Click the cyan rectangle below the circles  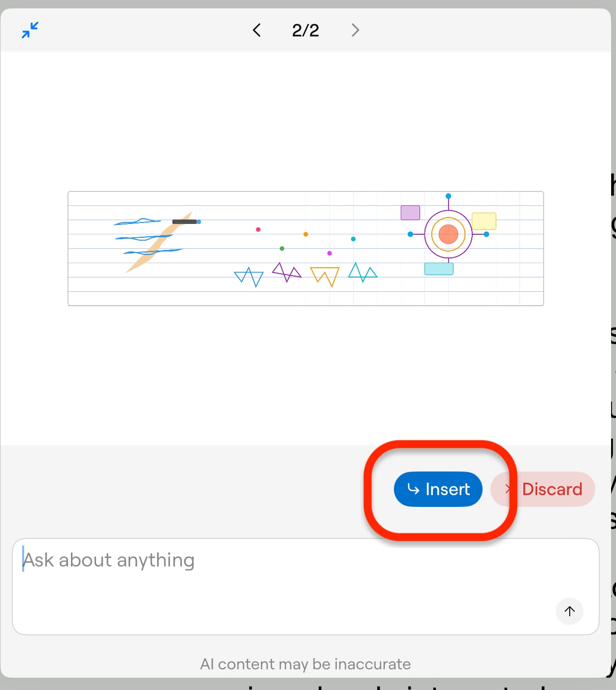pyautogui.click(x=439, y=269)
